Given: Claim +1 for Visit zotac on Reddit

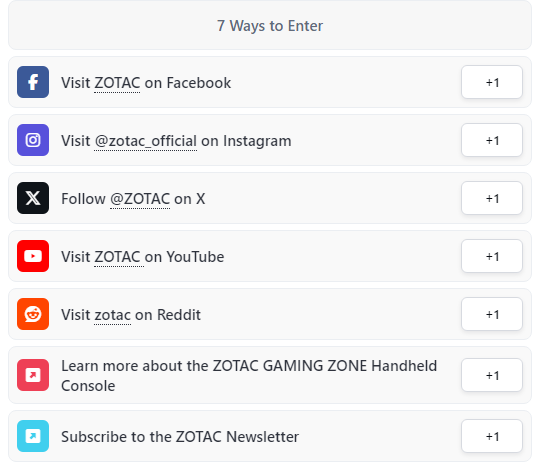Looking at the screenshot, I should click(x=492, y=314).
